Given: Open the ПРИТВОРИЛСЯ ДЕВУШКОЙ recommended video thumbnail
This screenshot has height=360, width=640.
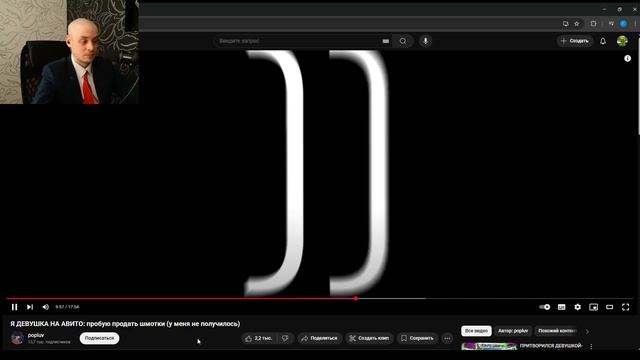Looking at the screenshot, I should click(x=489, y=346).
